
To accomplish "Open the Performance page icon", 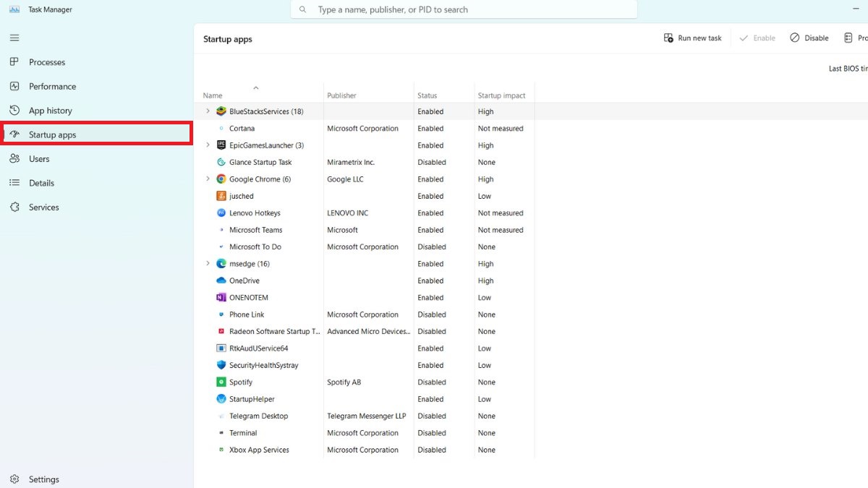I will [x=14, y=86].
